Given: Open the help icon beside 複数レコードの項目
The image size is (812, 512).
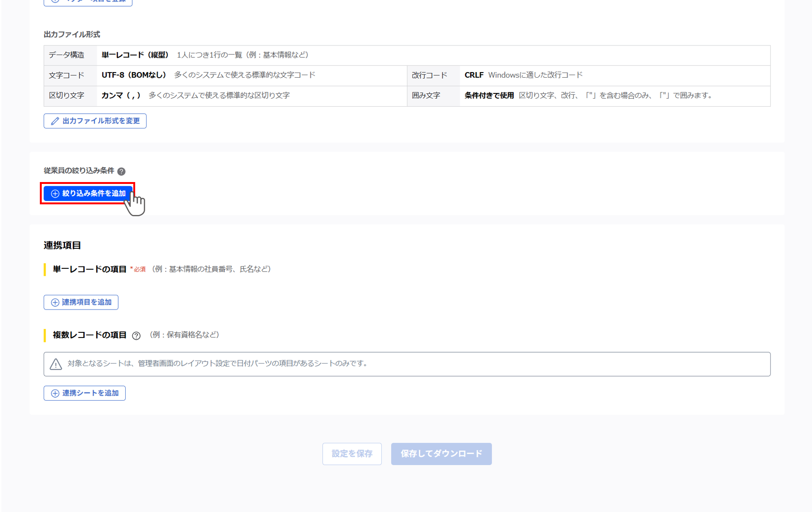Looking at the screenshot, I should pos(137,336).
